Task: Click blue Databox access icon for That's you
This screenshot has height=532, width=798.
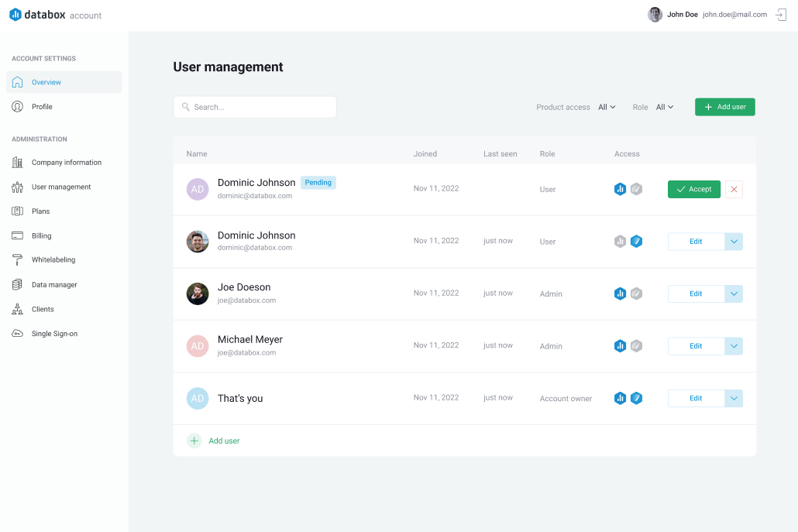Action: tap(620, 398)
